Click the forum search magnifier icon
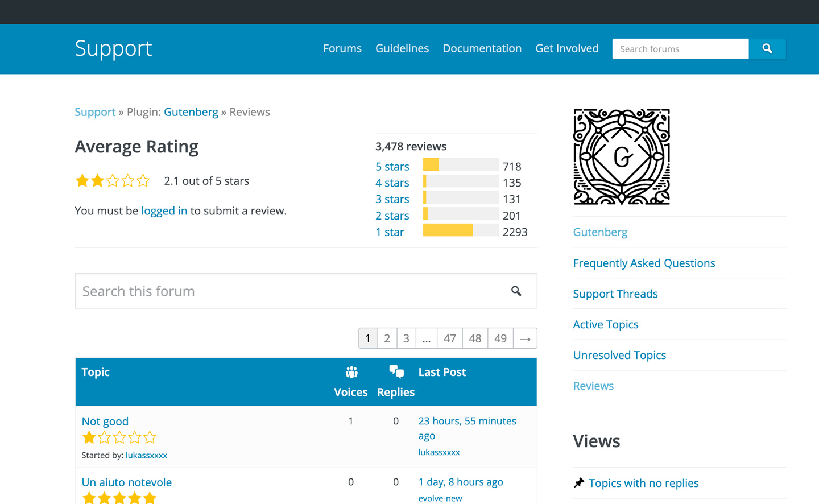The width and height of the screenshot is (819, 504). 516,291
